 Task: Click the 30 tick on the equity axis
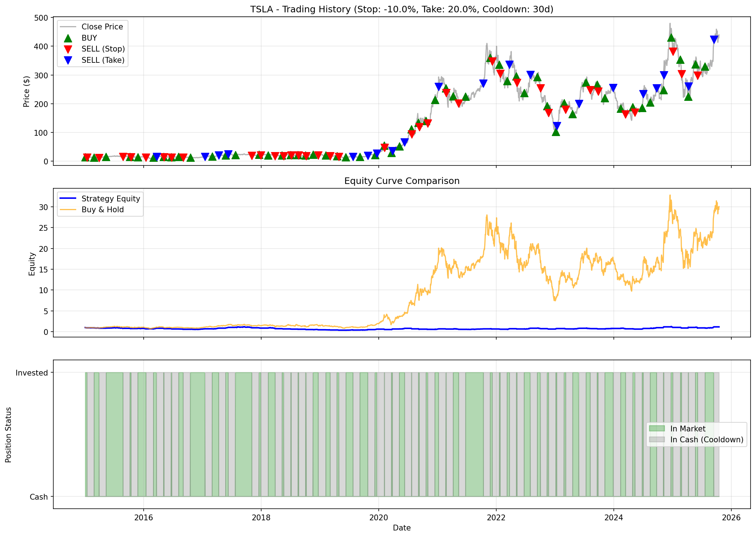tap(44, 207)
